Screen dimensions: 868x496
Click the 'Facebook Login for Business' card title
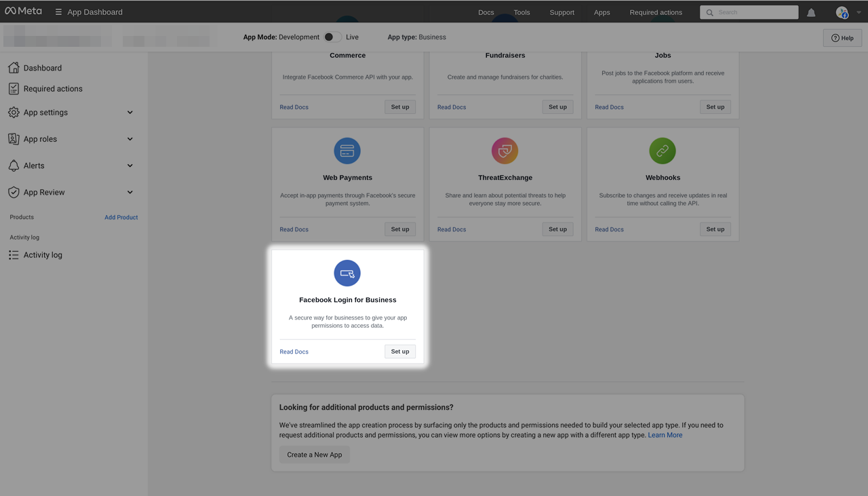(348, 300)
